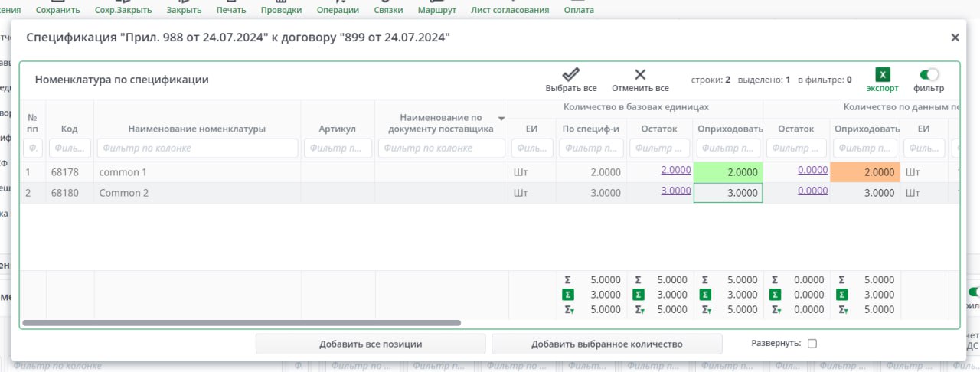Image resolution: width=980 pixels, height=372 pixels.
Task: Click the 'Выбрать все' checkmark icon
Action: [571, 74]
